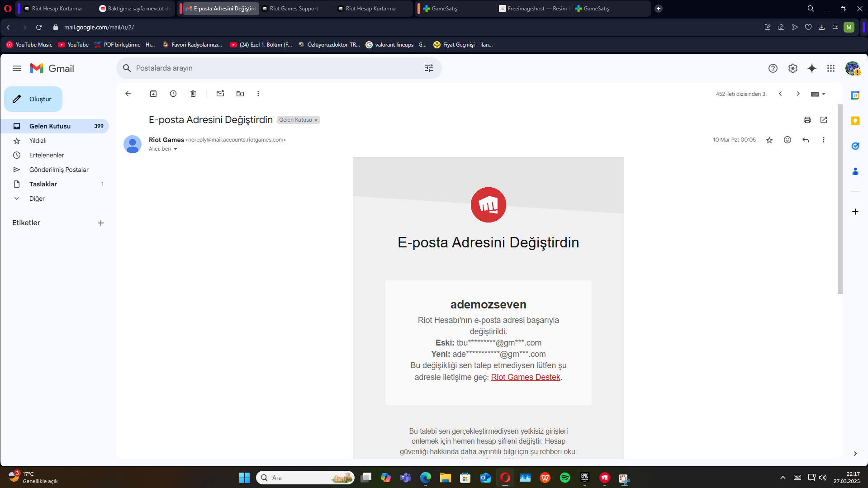Delete this email with trash icon

tap(193, 94)
